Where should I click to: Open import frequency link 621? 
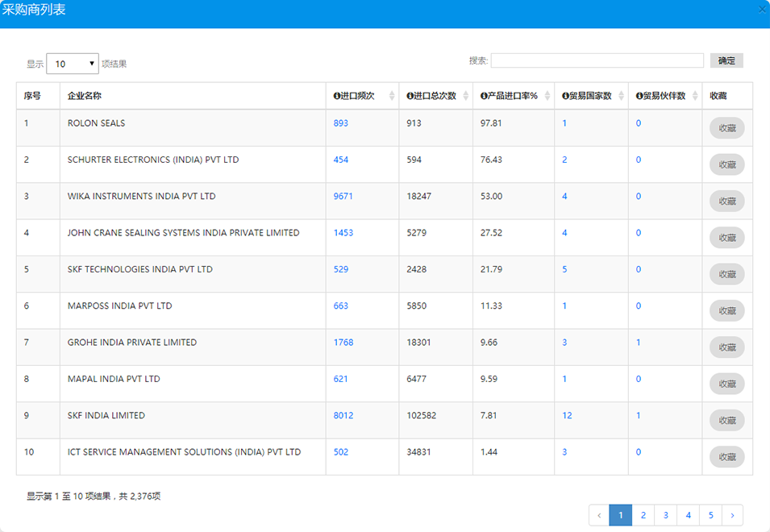point(340,379)
